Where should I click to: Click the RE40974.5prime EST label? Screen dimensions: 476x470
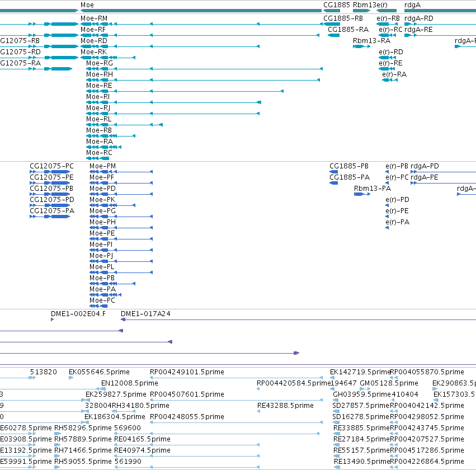[142, 450]
